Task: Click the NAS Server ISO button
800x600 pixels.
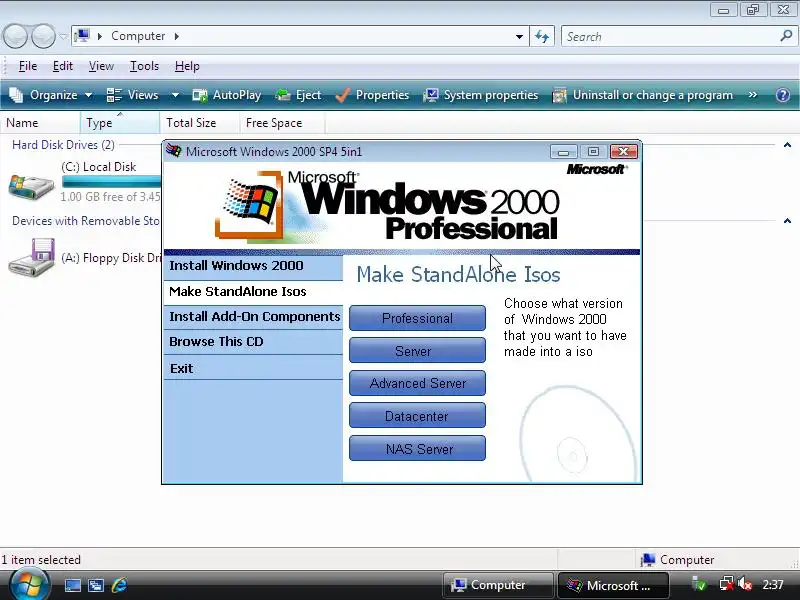Action: tap(417, 449)
